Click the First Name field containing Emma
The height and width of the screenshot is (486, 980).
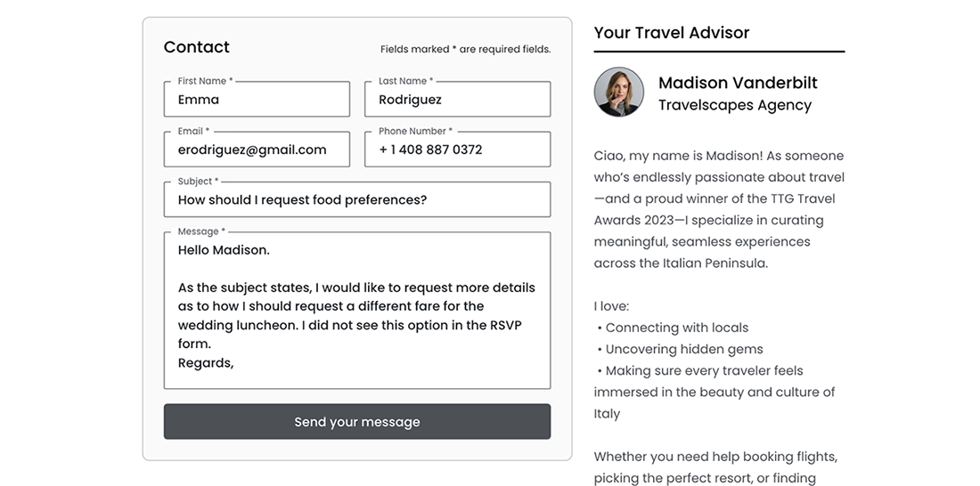pos(257,100)
